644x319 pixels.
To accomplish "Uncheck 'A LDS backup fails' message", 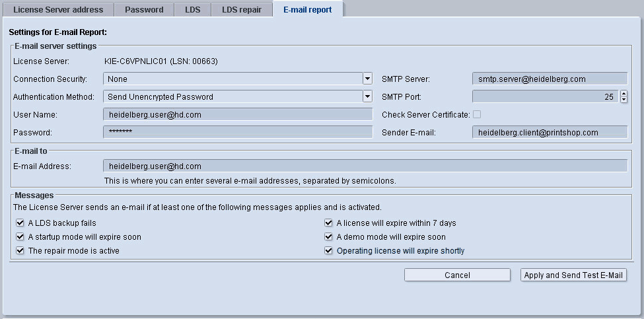I will [20, 223].
